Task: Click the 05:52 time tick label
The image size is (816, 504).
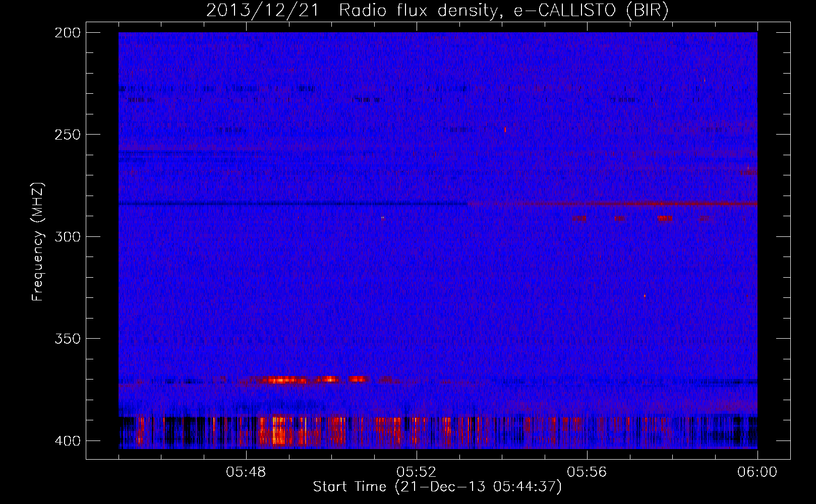Action: click(x=417, y=472)
